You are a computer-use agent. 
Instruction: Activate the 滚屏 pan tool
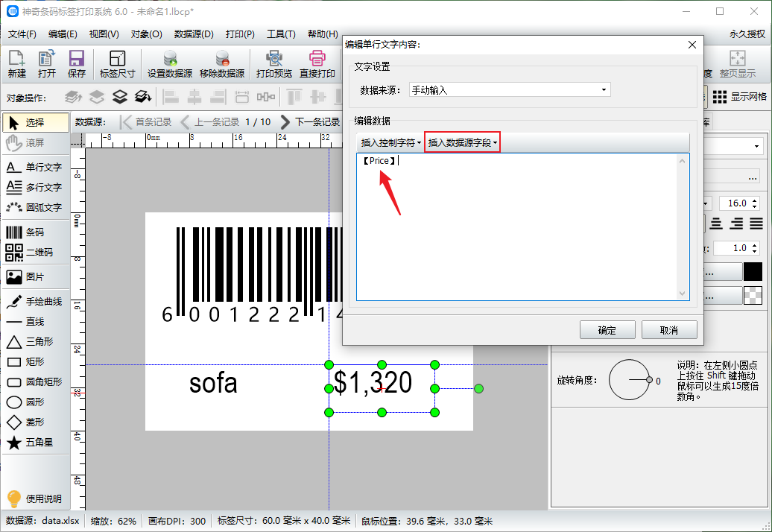[x=36, y=143]
